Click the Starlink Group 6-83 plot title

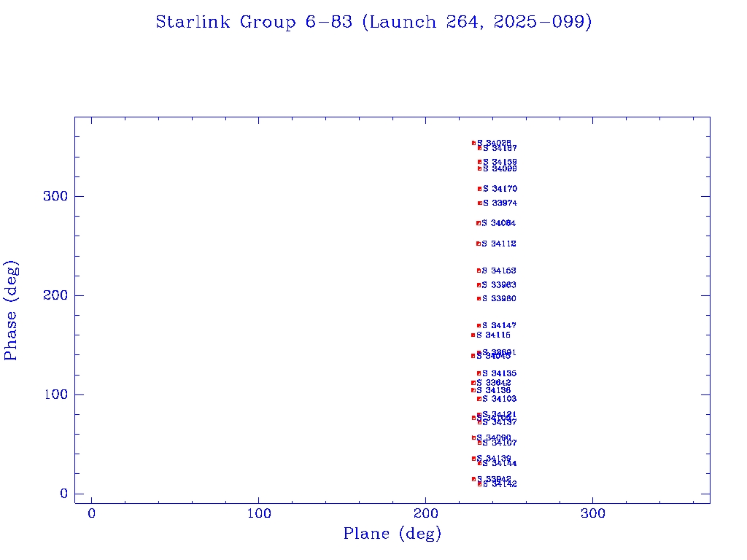tap(373, 23)
